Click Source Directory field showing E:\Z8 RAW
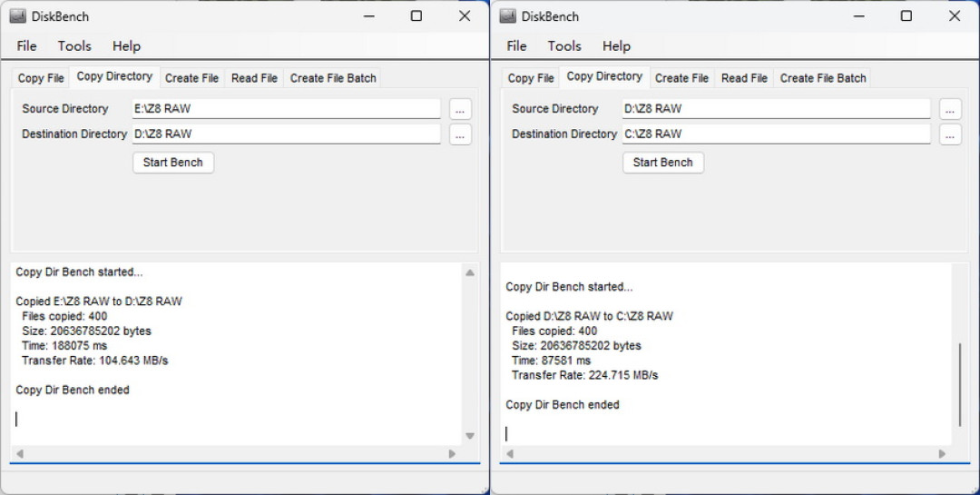Screen dimensions: 980x495 coord(286,109)
